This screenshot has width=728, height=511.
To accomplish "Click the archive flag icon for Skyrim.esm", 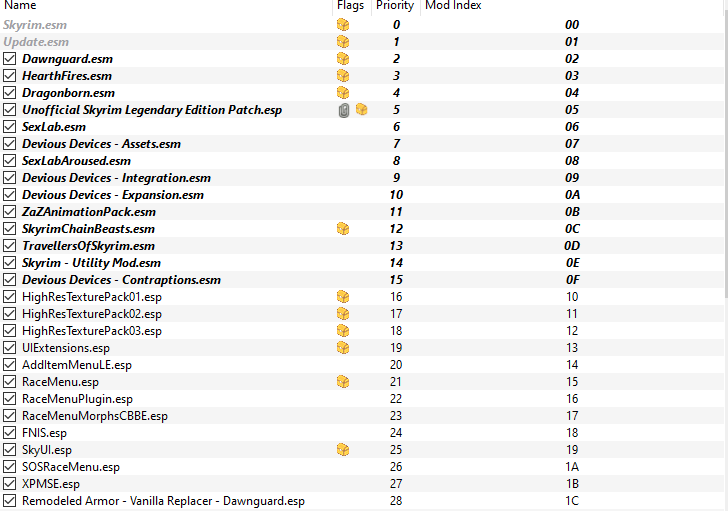I will 343,25.
